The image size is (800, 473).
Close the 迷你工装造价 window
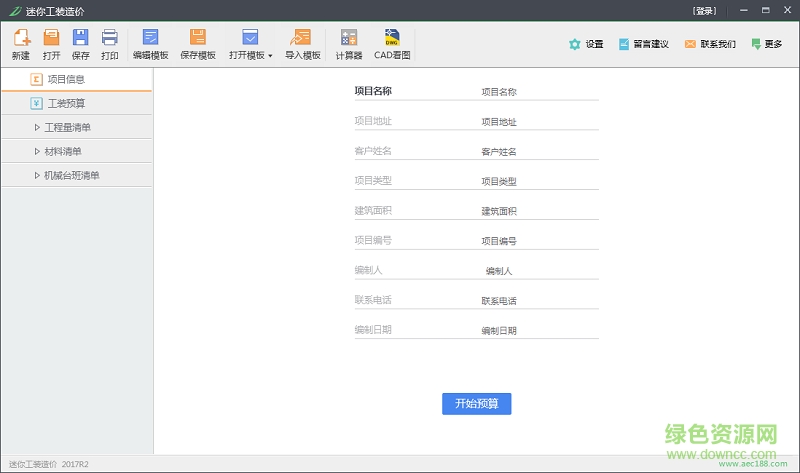pyautogui.click(x=787, y=10)
